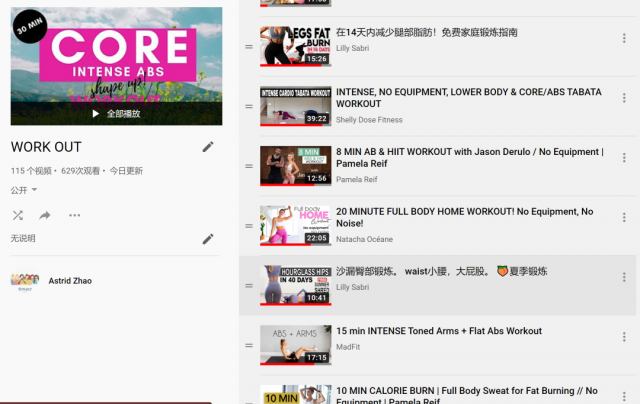Screen dimensions: 640x404
Task: Open INTENSE, NO EQUIPMENT, LOWER BODY video title
Action: (x=469, y=98)
